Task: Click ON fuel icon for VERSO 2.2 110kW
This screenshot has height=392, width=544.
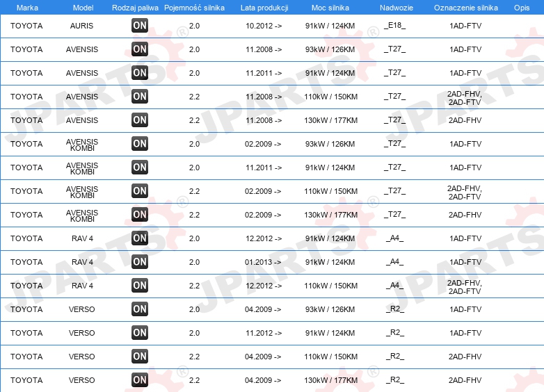Action: coord(140,356)
